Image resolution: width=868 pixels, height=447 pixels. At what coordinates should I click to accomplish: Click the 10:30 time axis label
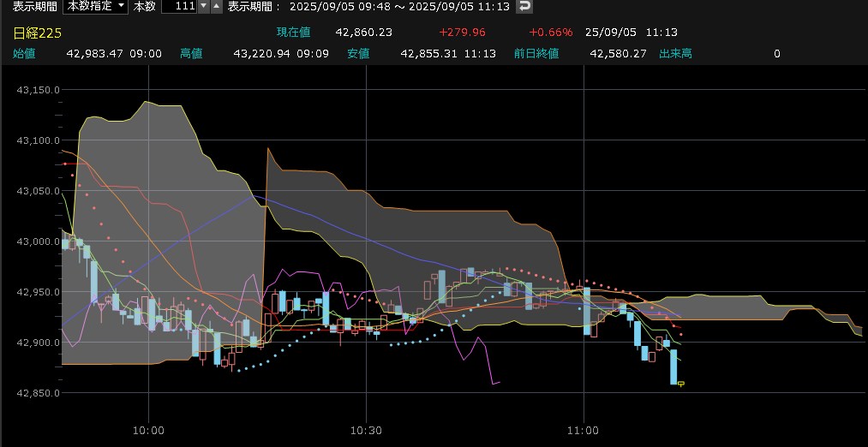coord(367,431)
